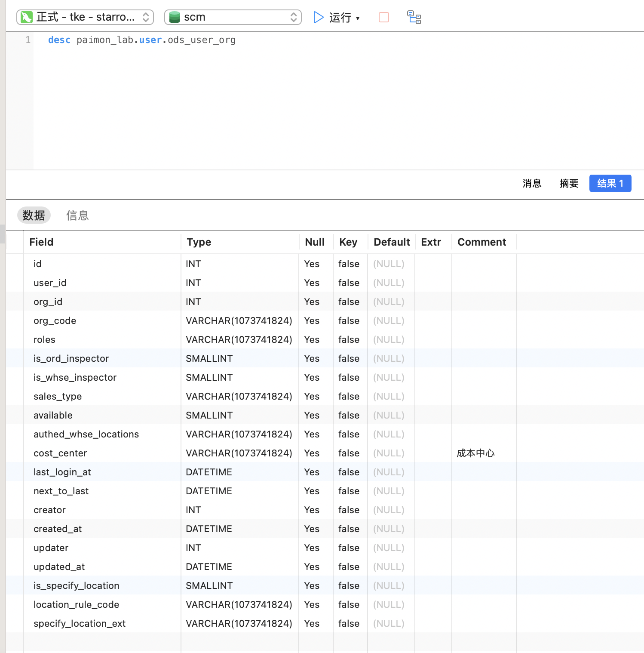Select the 结果 1 tab

[610, 183]
